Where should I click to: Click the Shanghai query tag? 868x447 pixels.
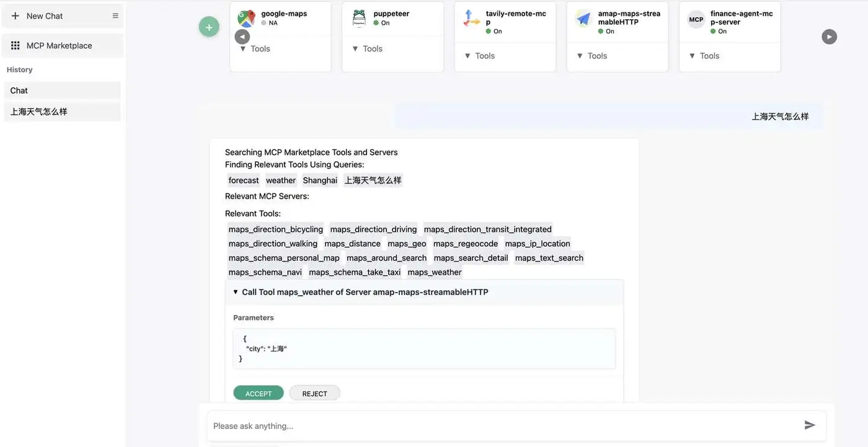320,180
